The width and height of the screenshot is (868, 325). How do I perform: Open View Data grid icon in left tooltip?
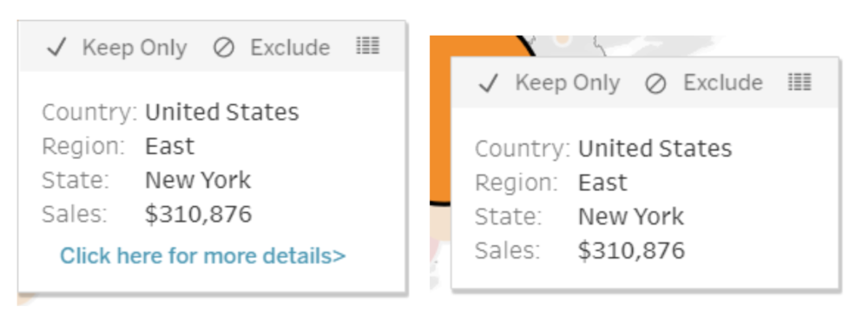(x=367, y=46)
